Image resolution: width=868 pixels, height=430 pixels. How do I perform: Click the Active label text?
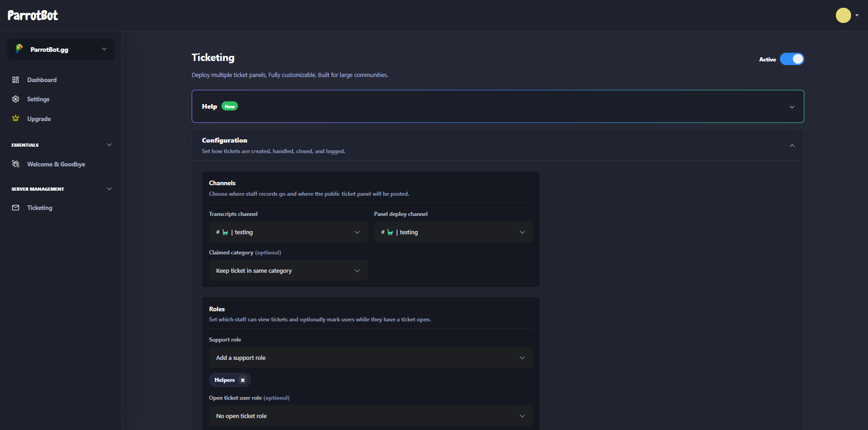[x=768, y=59]
